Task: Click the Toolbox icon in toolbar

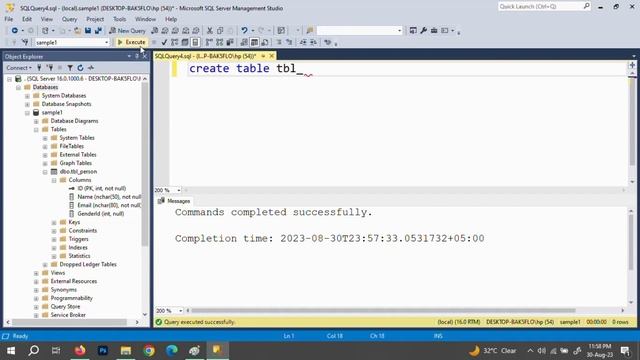Action: (x=434, y=31)
